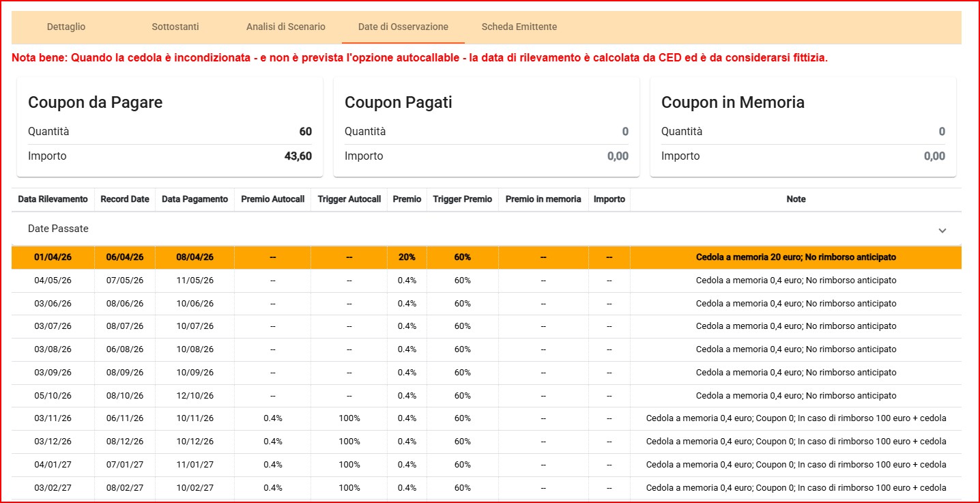Click the Premio in memoria column header
980x503 pixels.
(x=543, y=199)
